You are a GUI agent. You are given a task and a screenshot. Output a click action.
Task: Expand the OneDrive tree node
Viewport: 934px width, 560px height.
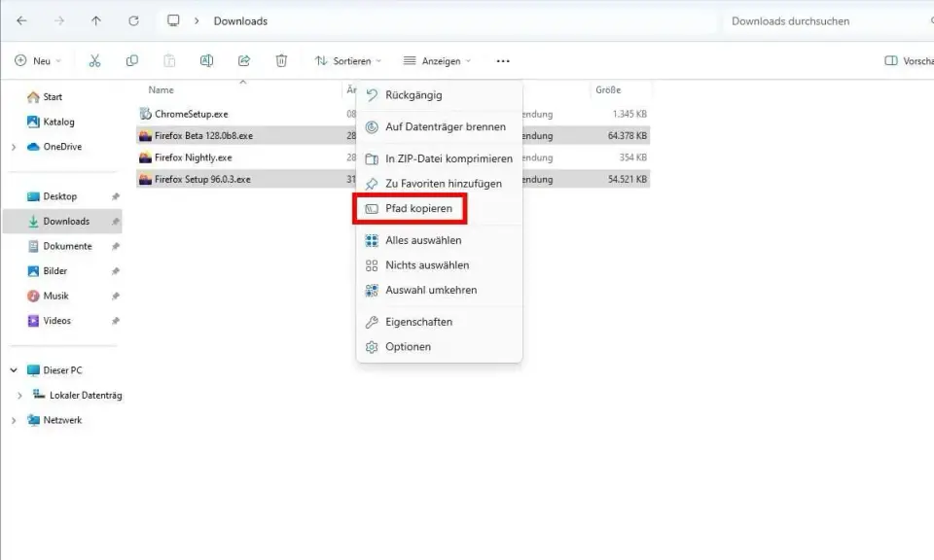[x=14, y=147]
